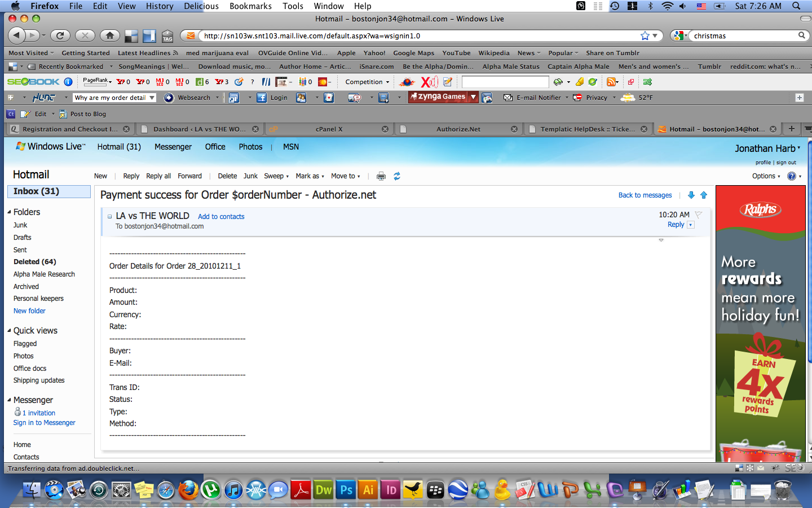The image size is (812, 508).
Task: Collapse the Folders section
Action: (9, 212)
